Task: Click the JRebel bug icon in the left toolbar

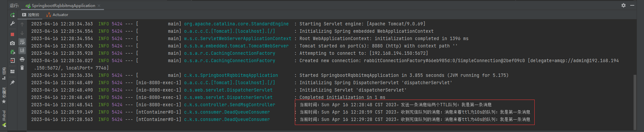Action: pyautogui.click(x=12, y=52)
